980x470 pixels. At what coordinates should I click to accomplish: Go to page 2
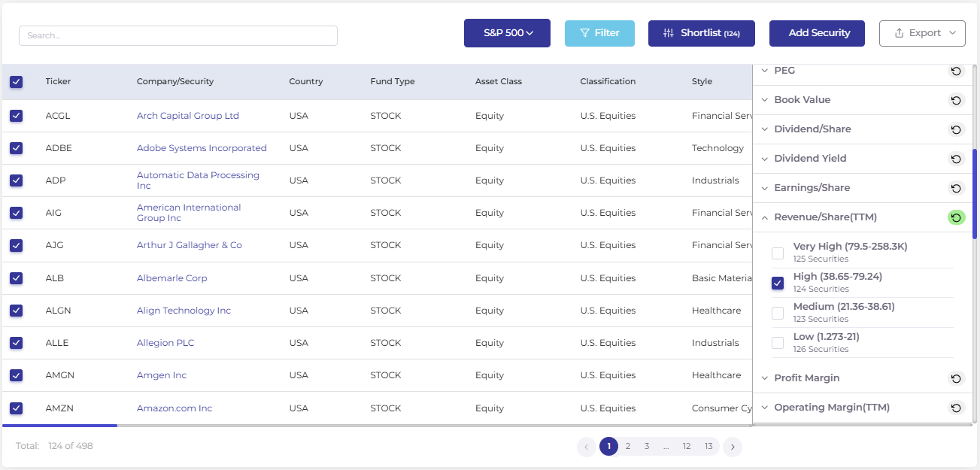[x=627, y=447]
